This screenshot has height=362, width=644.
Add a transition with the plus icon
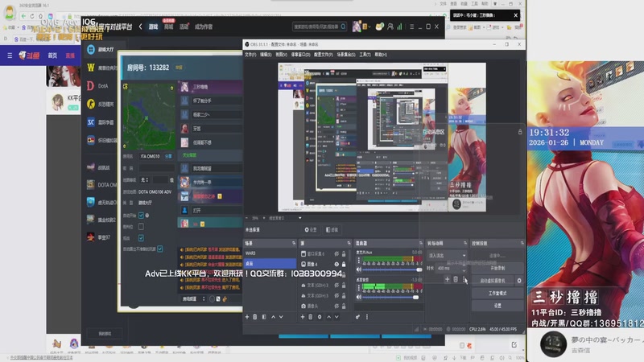click(x=447, y=279)
